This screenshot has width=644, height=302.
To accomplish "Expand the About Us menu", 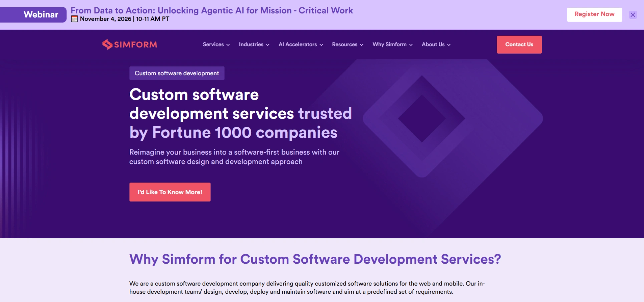I will pyautogui.click(x=436, y=44).
